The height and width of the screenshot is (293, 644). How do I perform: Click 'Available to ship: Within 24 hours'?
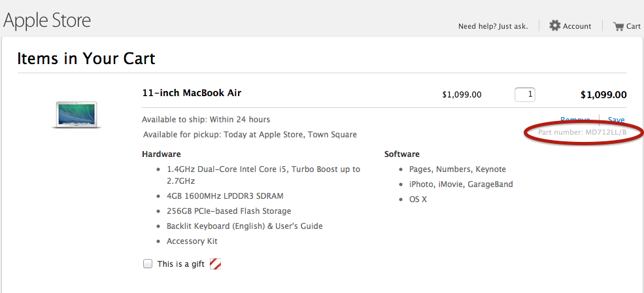coord(206,120)
